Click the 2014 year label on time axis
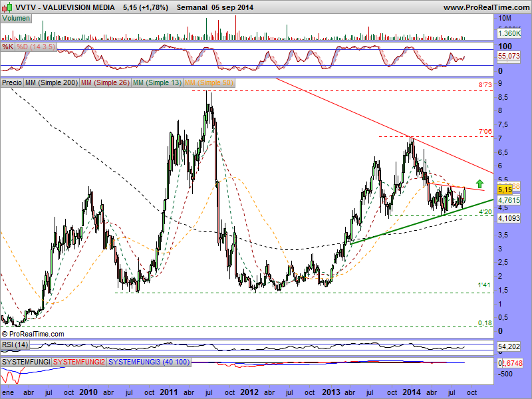 point(412,392)
